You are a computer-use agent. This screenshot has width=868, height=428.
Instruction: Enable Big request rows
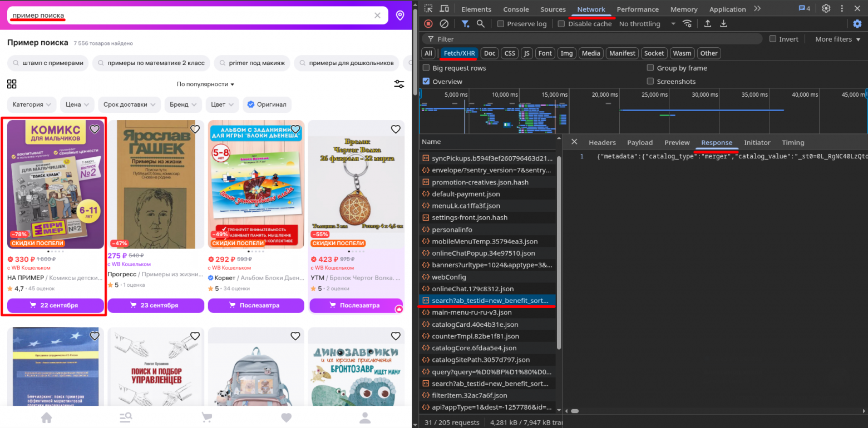point(426,68)
